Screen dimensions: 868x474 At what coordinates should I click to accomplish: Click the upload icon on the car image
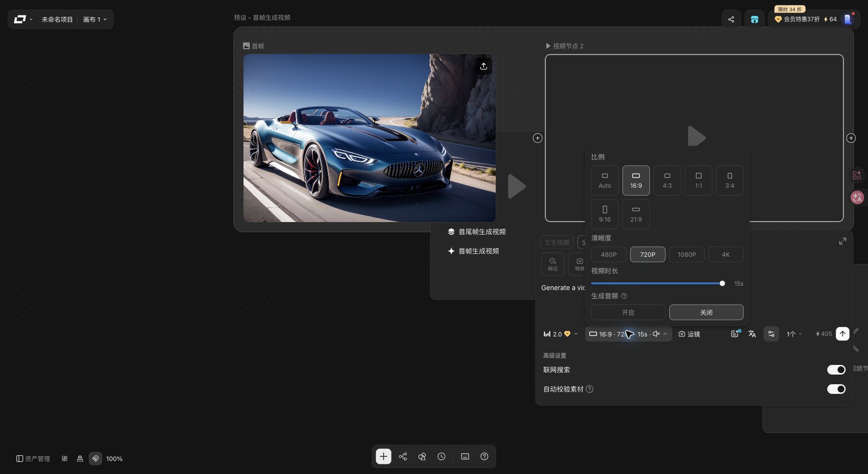coord(484,66)
